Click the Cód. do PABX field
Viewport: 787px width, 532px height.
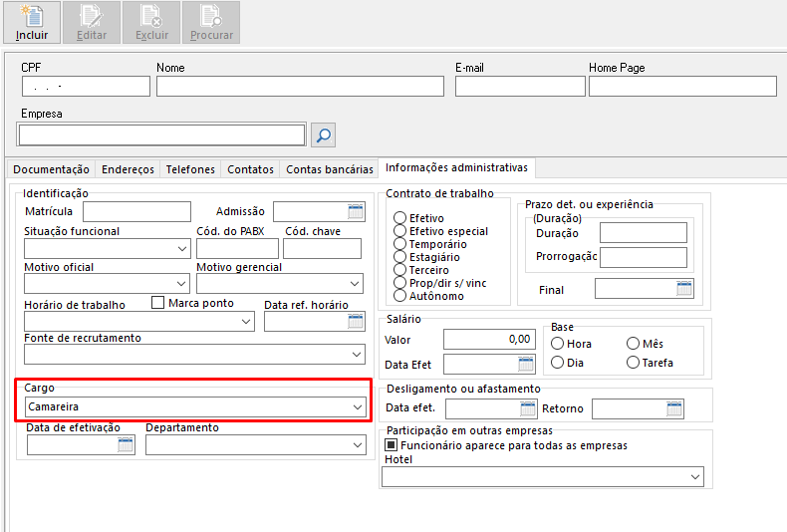pos(237,249)
